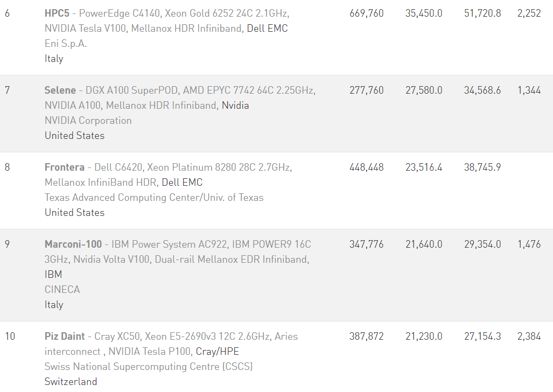Open the HPC5 system link
The image size is (553, 392).
pos(57,13)
